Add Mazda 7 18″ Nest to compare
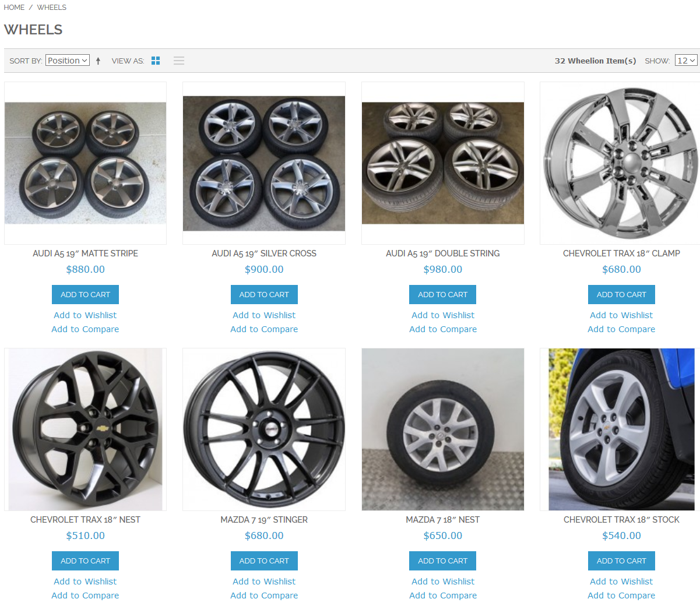 click(443, 596)
